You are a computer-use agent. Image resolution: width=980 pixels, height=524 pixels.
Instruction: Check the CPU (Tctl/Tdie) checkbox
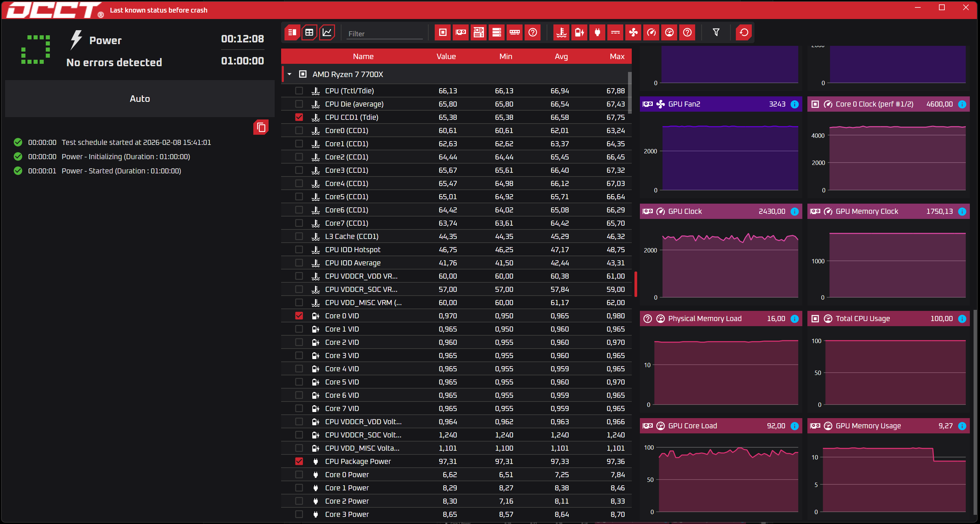(x=299, y=91)
